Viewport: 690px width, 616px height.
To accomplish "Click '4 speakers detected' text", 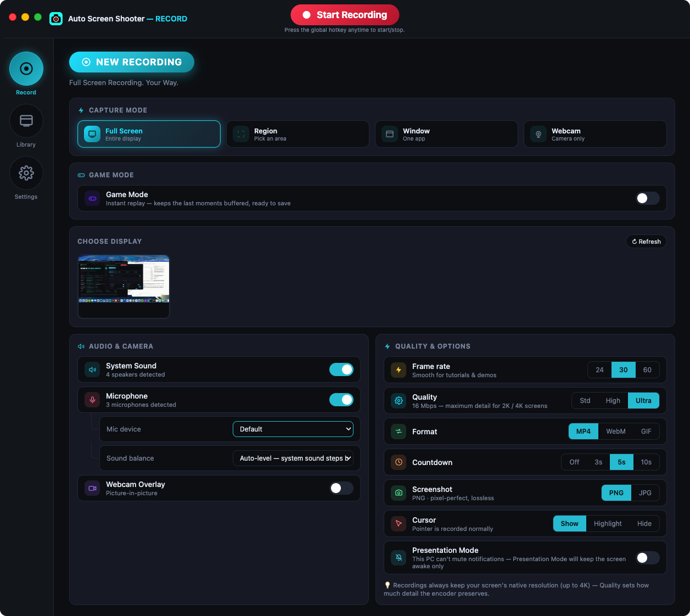I will 135,375.
